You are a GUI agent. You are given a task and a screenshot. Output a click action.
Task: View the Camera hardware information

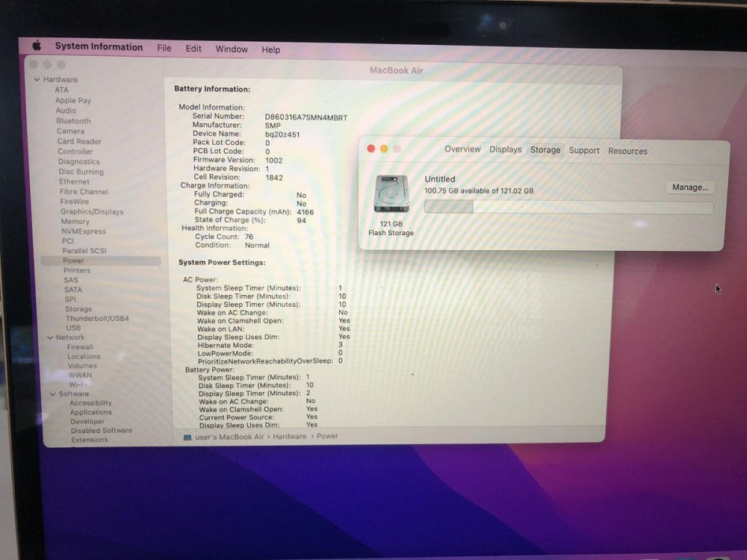pyautogui.click(x=71, y=131)
